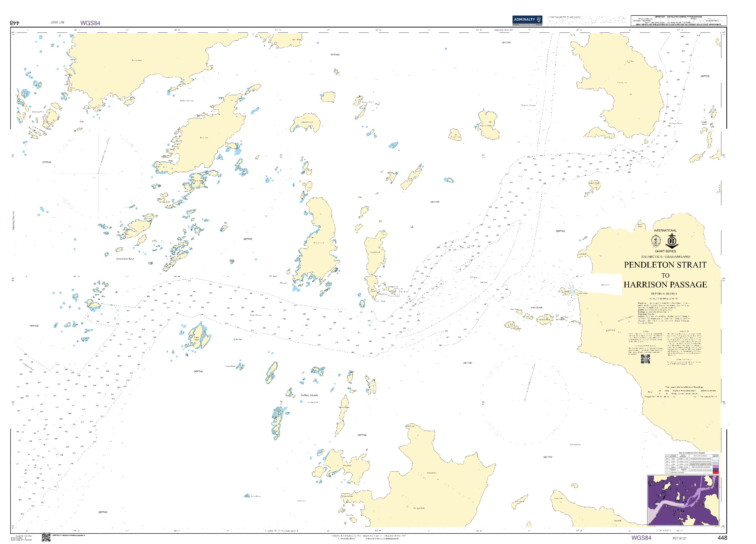Select the Prospect Point row in tidal table
Viewport: 756px width, 544px height.
coord(681,397)
